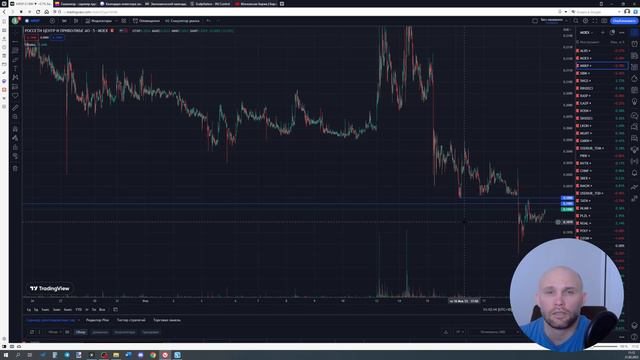The width and height of the screenshot is (640, 360).
Task: Click the blue buy price button
Action: [x=57, y=38]
